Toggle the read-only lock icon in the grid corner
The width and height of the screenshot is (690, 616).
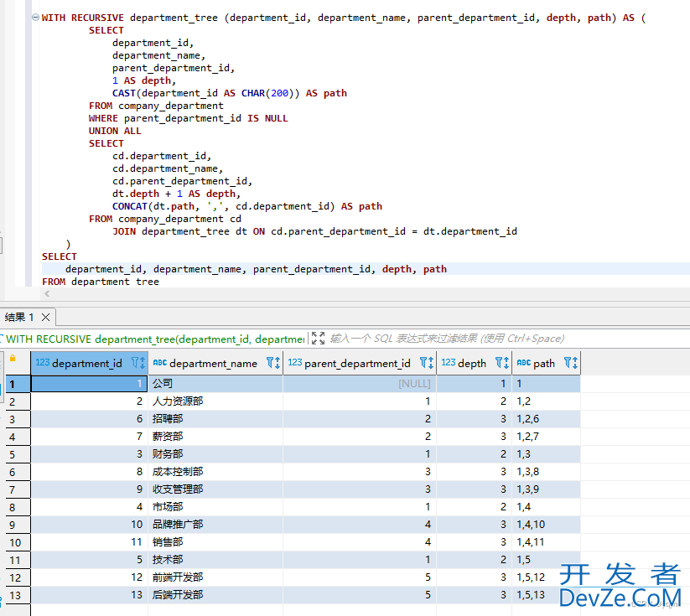coord(13,358)
